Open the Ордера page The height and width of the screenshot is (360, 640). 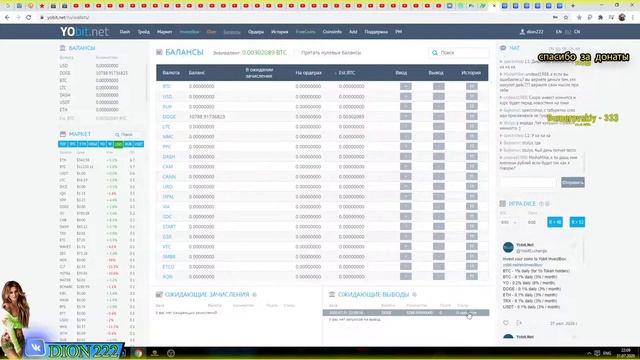(256, 32)
